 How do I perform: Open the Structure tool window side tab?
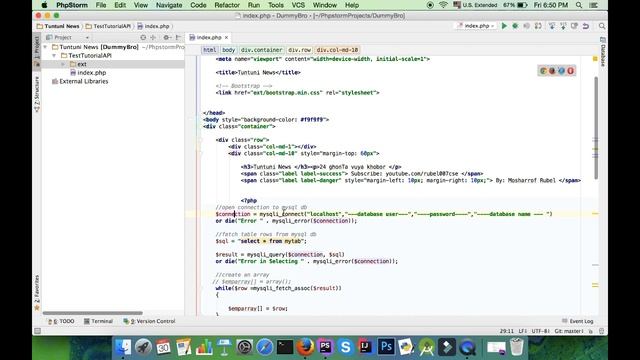point(36,94)
